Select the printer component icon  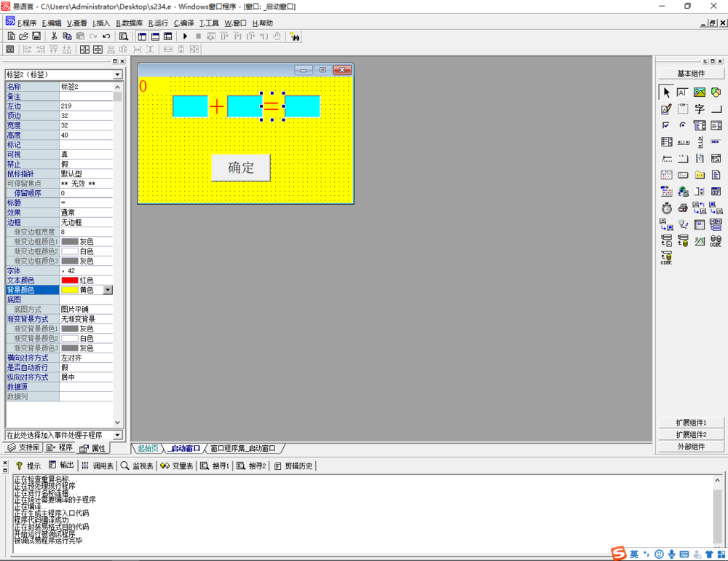coord(682,208)
